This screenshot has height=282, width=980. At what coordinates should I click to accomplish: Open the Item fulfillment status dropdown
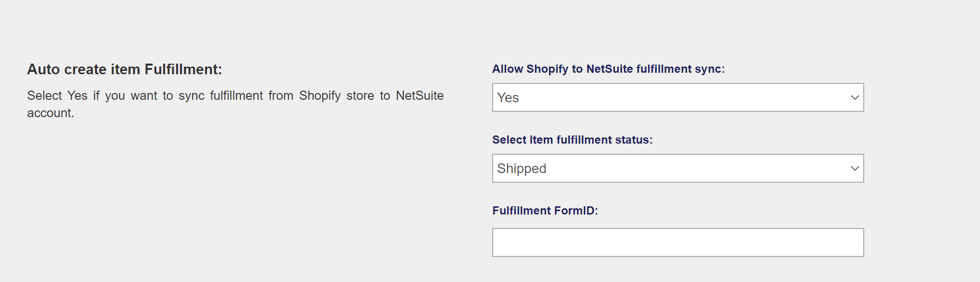pyautogui.click(x=677, y=168)
